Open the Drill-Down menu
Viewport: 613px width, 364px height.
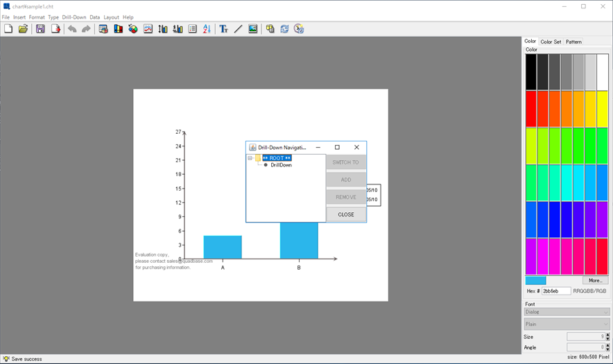pyautogui.click(x=74, y=17)
